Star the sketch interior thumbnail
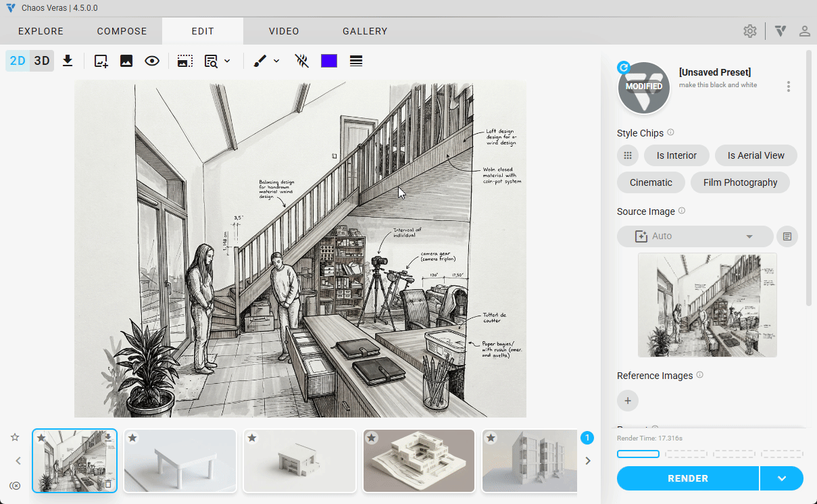The height and width of the screenshot is (504, 817). click(x=42, y=438)
